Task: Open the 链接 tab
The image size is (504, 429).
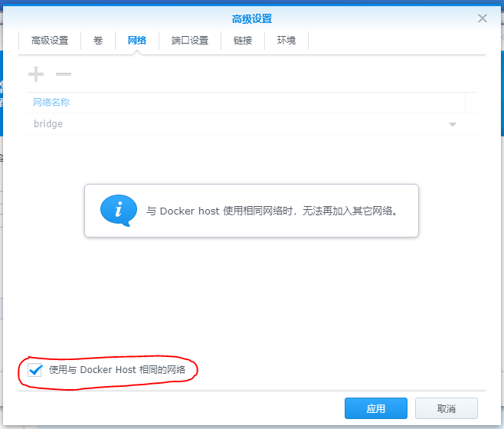Action: (243, 41)
